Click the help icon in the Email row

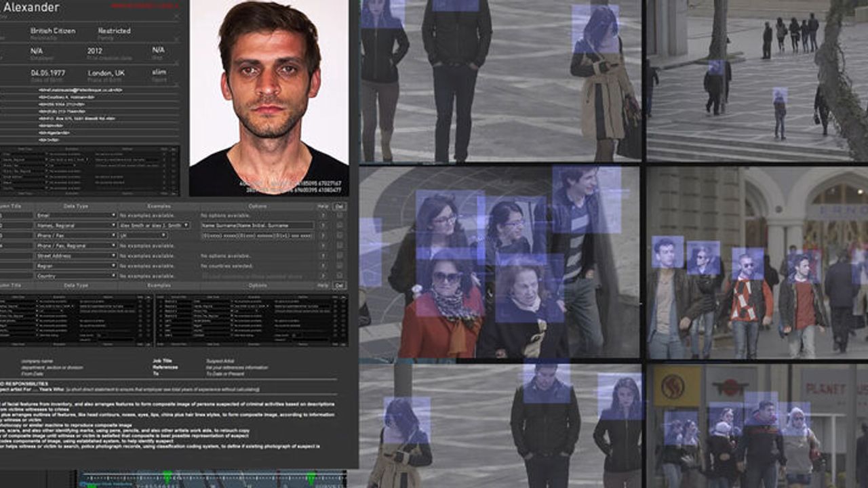(323, 216)
